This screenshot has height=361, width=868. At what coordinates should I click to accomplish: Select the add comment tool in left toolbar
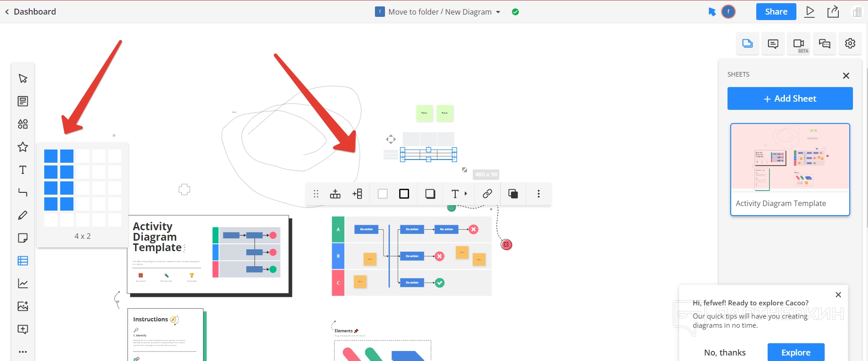(23, 329)
